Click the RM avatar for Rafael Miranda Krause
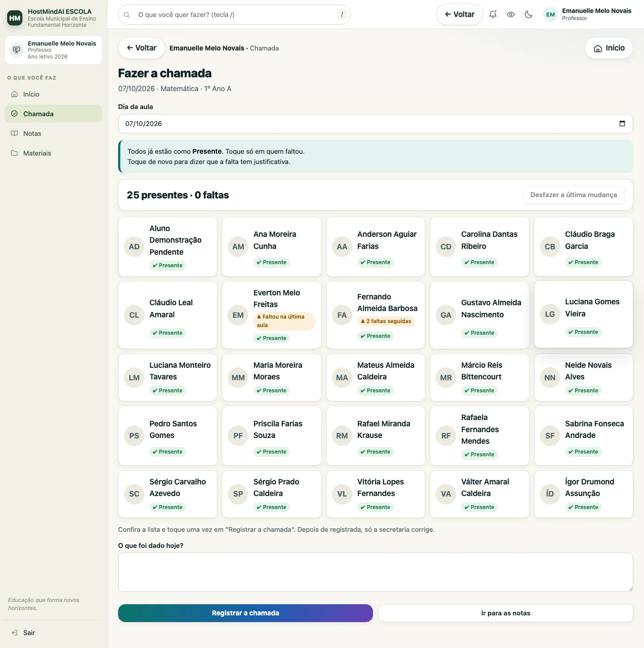This screenshot has width=644, height=648. (342, 436)
